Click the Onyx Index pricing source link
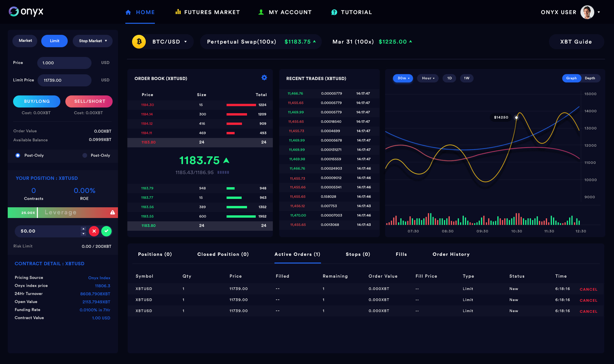 point(99,278)
